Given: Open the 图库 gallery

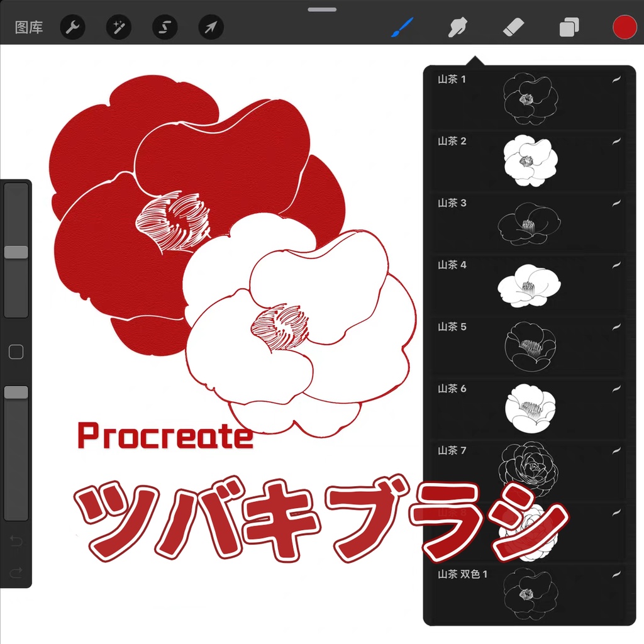Looking at the screenshot, I should pos(29,28).
